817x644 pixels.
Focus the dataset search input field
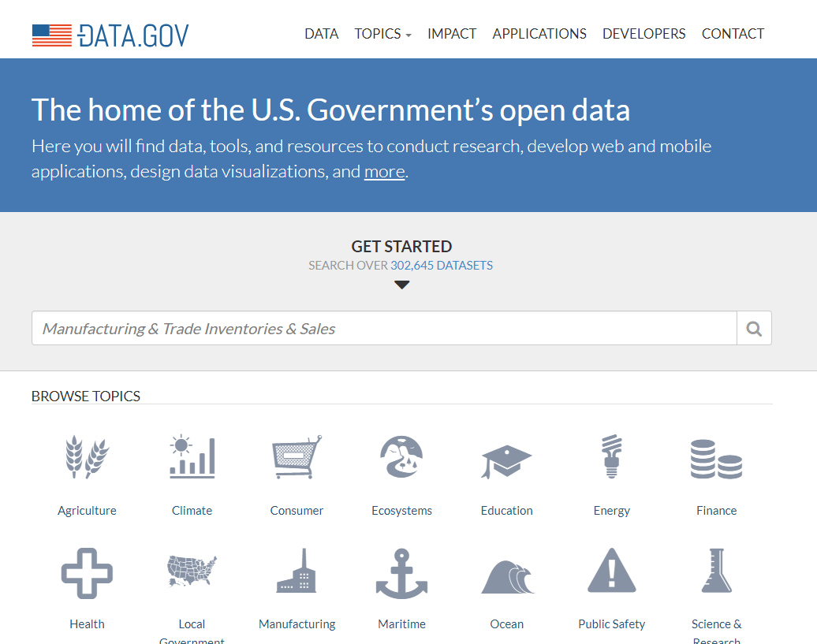(x=385, y=328)
